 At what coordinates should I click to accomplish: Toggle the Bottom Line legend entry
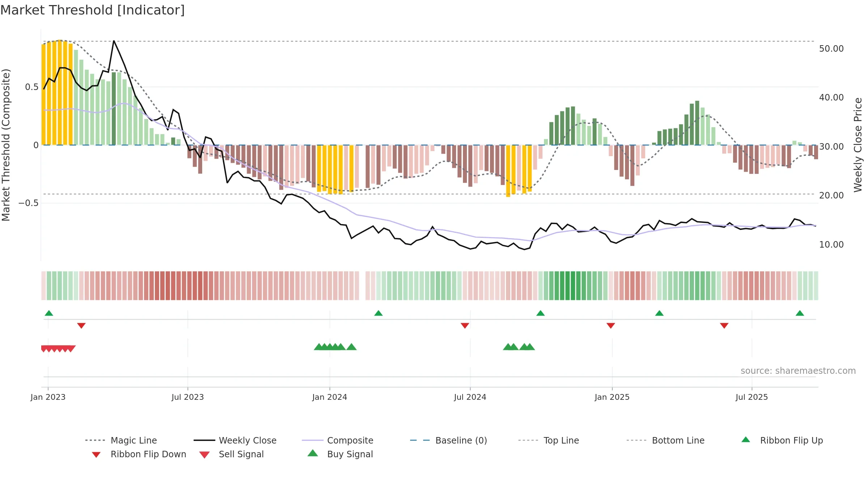point(665,440)
